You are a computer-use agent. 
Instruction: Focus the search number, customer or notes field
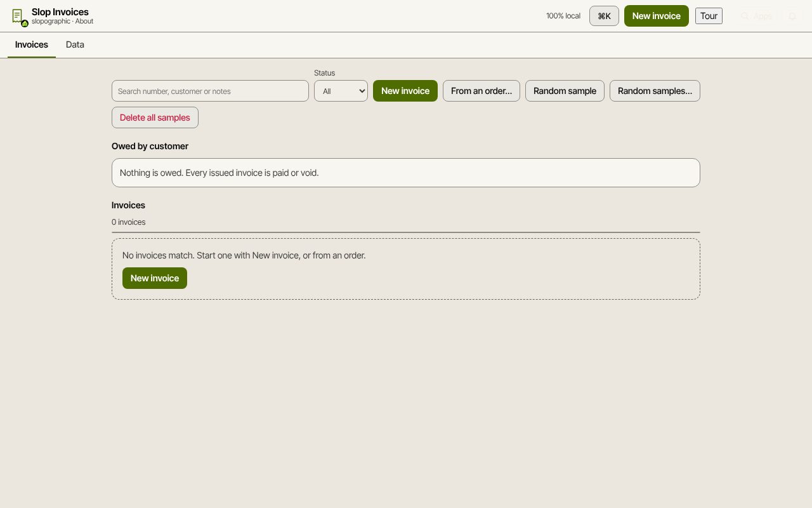(210, 91)
